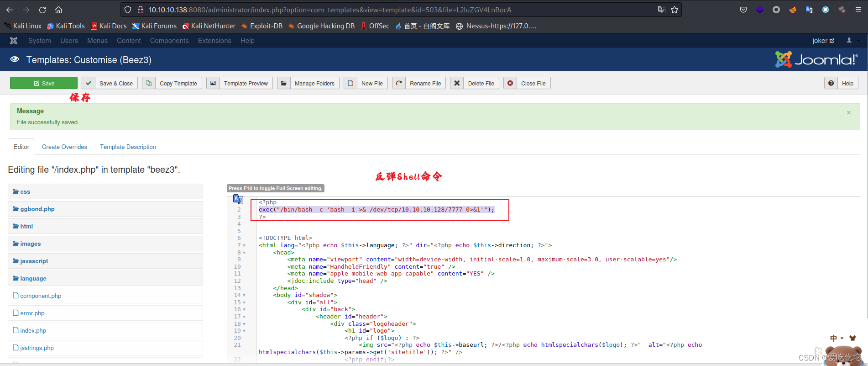Collapse code fold arrow at line 7
The width and height of the screenshot is (868, 366).
pos(244,245)
